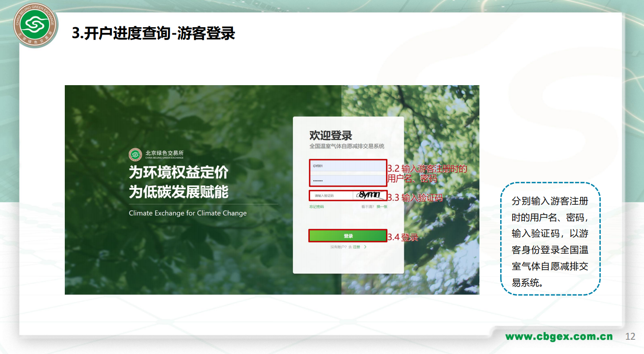Click the page number 12
644x354 pixels.
tap(630, 337)
